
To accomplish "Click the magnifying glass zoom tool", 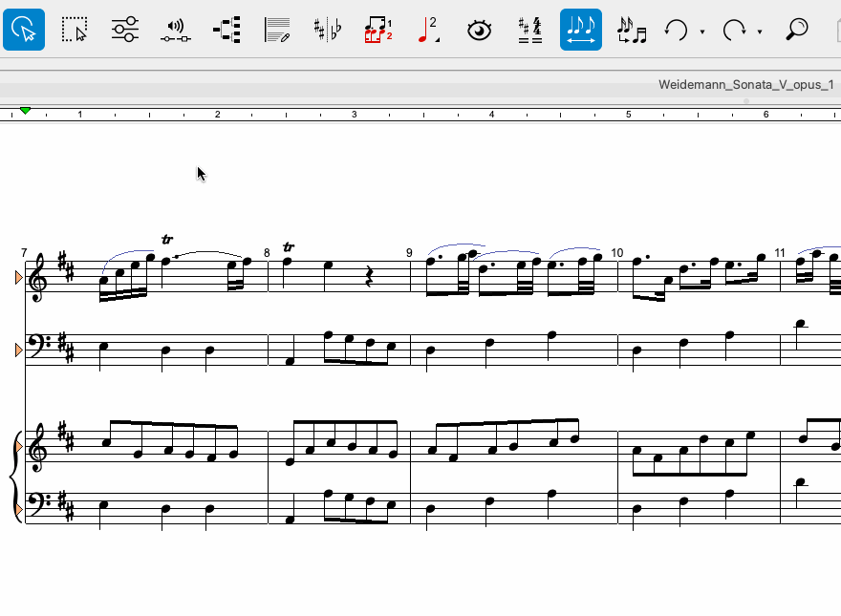I will coord(797,29).
